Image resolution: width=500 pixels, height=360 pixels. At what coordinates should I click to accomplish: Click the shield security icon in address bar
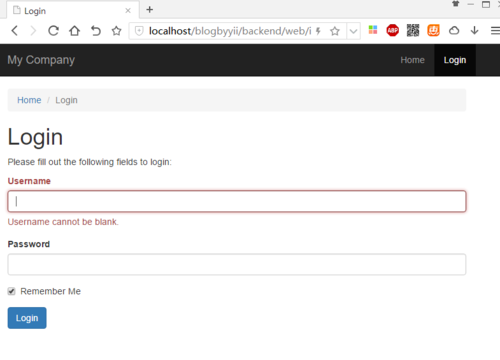(x=139, y=31)
